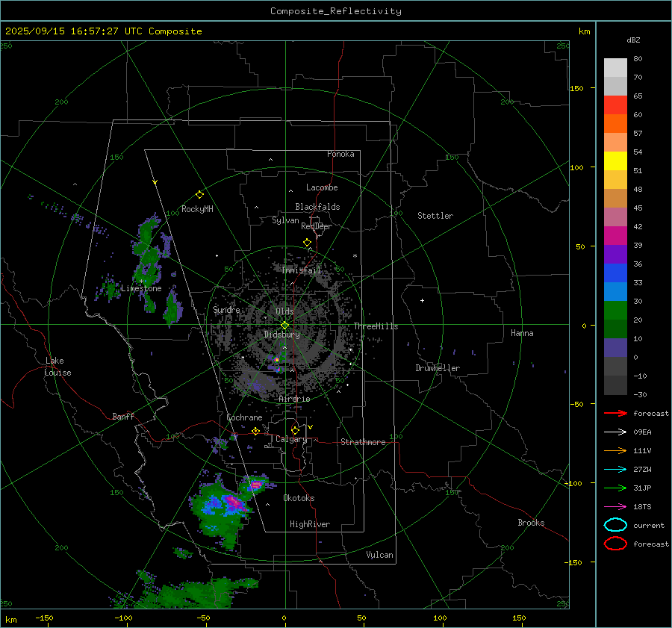The height and width of the screenshot is (628, 672).
Task: Click the Vulcan city label
Action: 379,555
